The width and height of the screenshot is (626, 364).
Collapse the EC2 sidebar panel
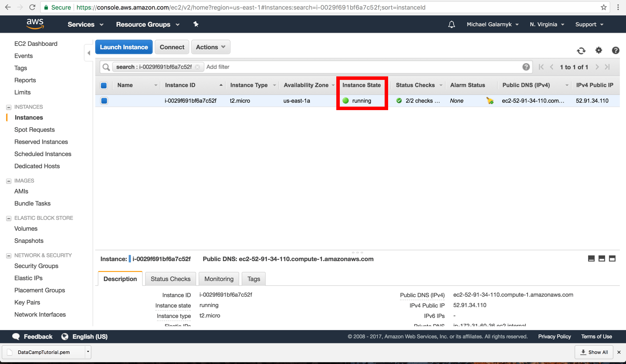pyautogui.click(x=89, y=53)
